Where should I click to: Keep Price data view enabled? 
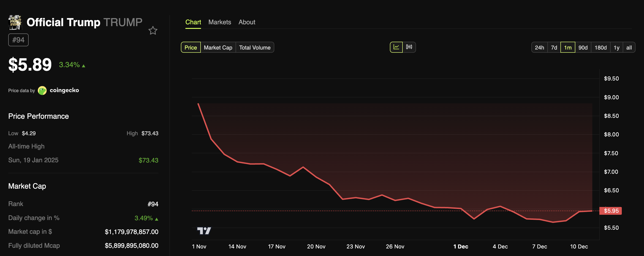191,47
